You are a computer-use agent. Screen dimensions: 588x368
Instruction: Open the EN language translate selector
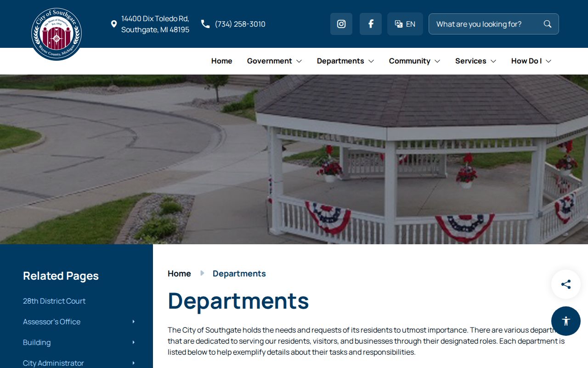[405, 24]
